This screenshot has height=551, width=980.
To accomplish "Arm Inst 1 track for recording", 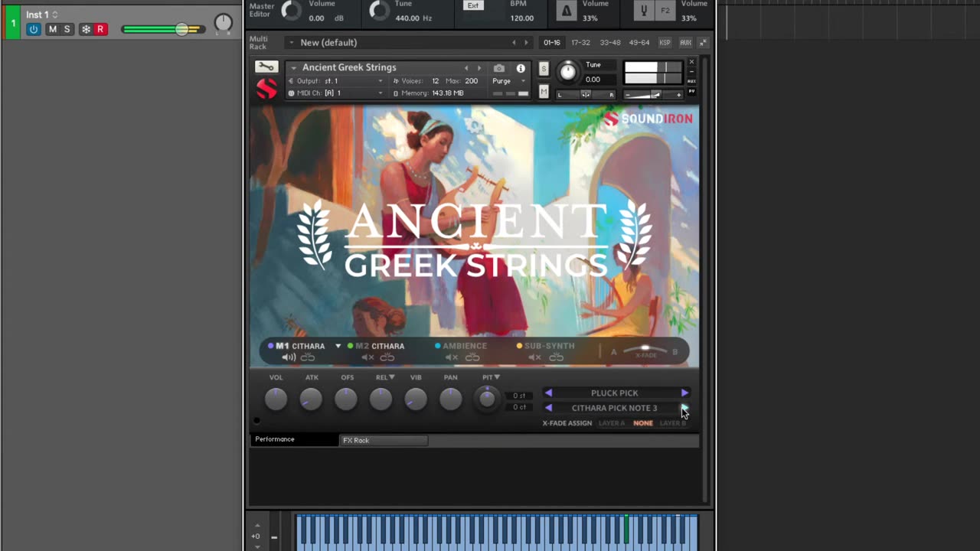I will click(100, 29).
